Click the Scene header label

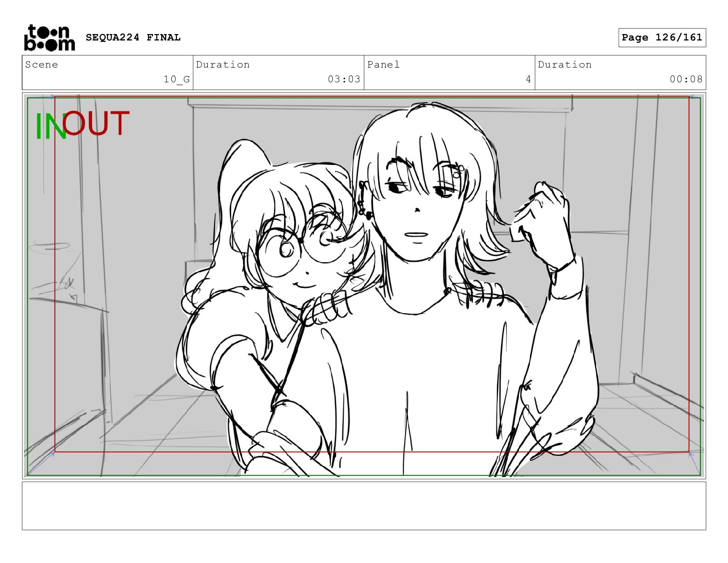tap(42, 64)
